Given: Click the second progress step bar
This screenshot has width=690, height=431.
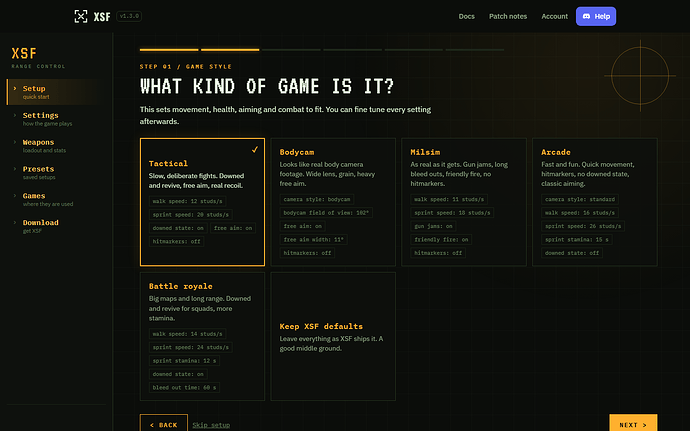Looking at the screenshot, I should (230, 50).
